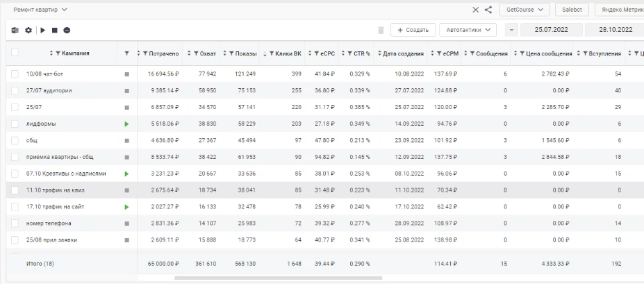The width and height of the screenshot is (644, 284).
Task: Open the date preset dropdown arrow
Action: (x=511, y=30)
